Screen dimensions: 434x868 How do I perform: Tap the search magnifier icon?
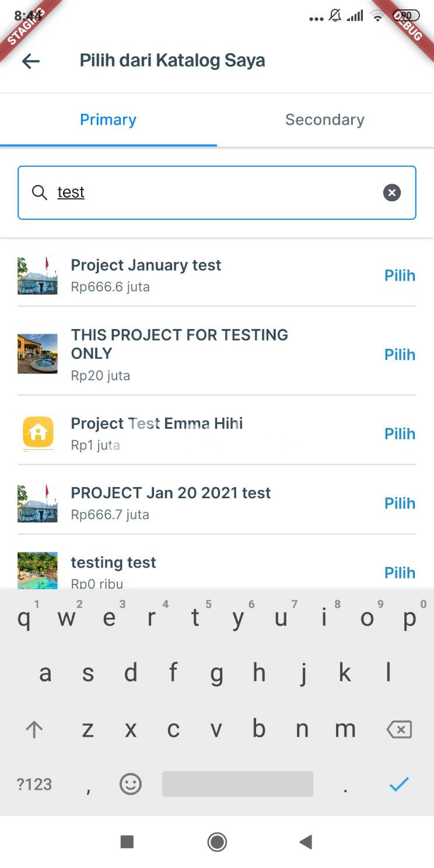(40, 192)
